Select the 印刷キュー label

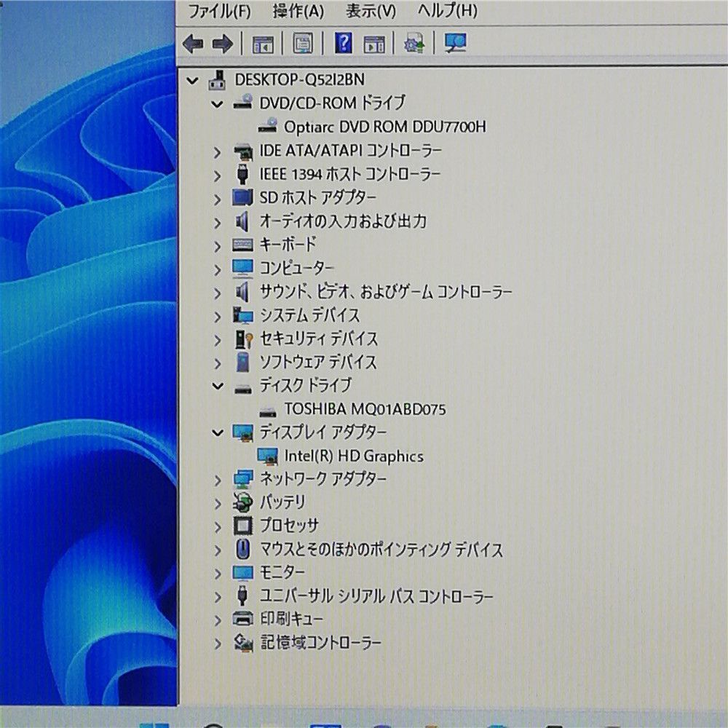[x=291, y=619]
